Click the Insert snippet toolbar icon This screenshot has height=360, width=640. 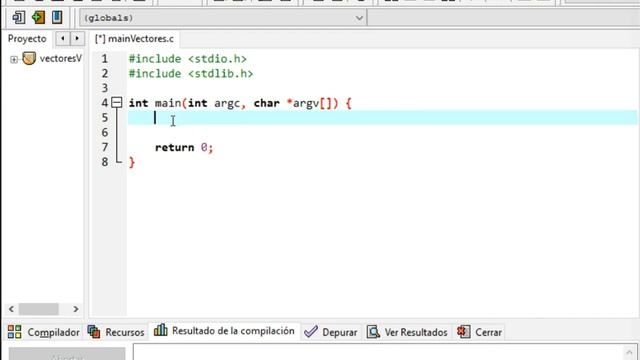coord(18,17)
